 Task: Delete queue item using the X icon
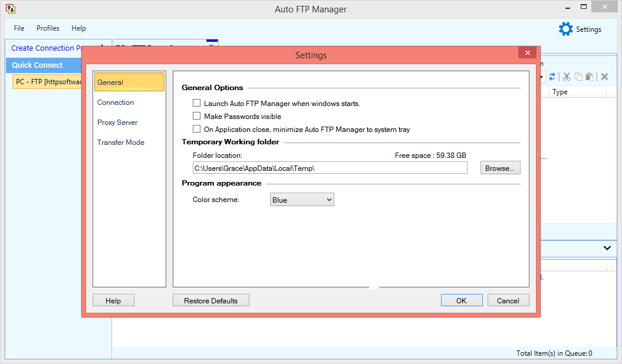(x=604, y=77)
